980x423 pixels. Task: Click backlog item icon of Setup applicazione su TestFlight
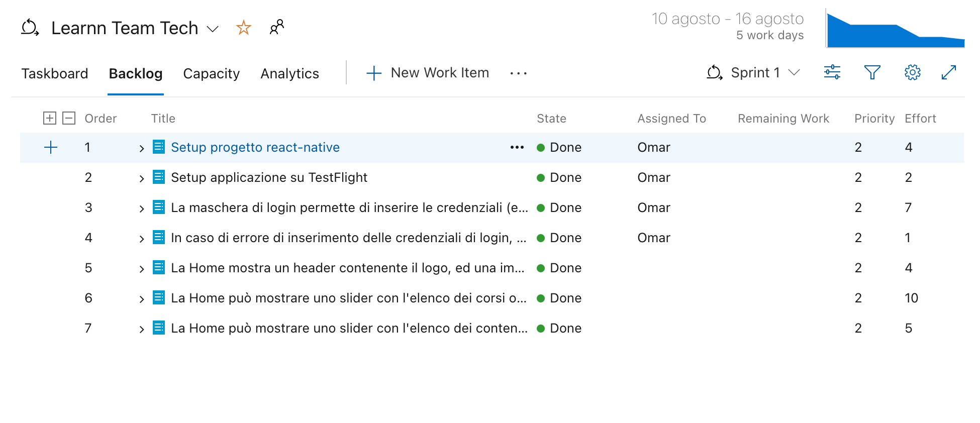click(159, 177)
